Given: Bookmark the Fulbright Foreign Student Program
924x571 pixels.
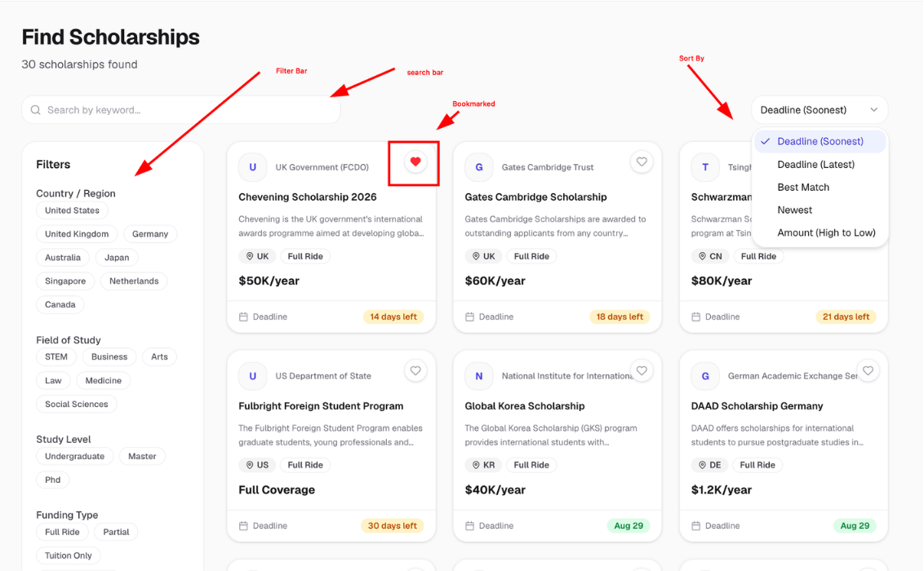Looking at the screenshot, I should [x=415, y=371].
